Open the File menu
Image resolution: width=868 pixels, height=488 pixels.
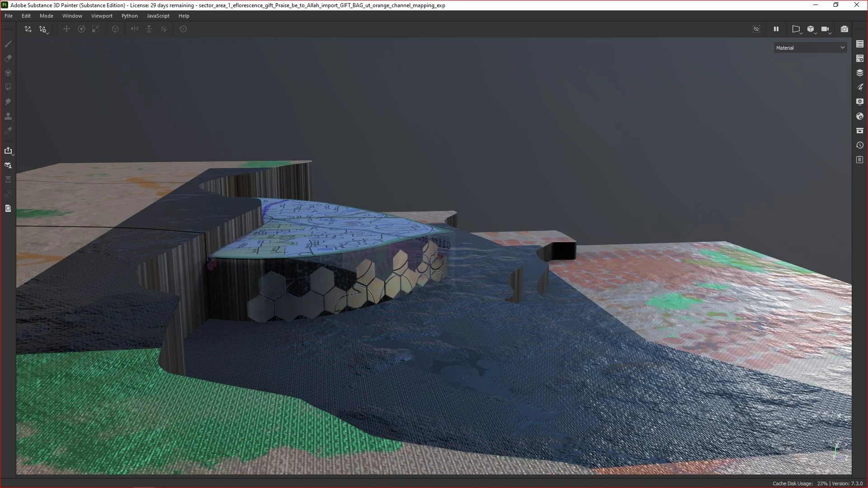click(9, 16)
